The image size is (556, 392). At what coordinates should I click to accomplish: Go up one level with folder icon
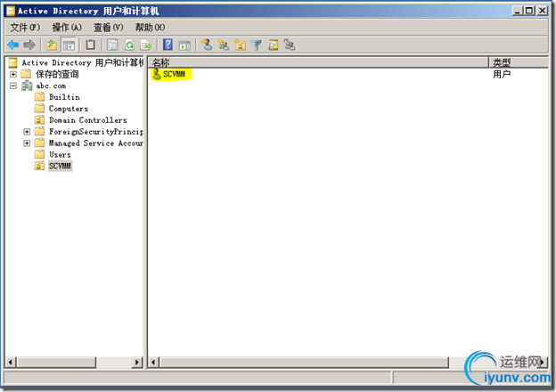(52, 45)
